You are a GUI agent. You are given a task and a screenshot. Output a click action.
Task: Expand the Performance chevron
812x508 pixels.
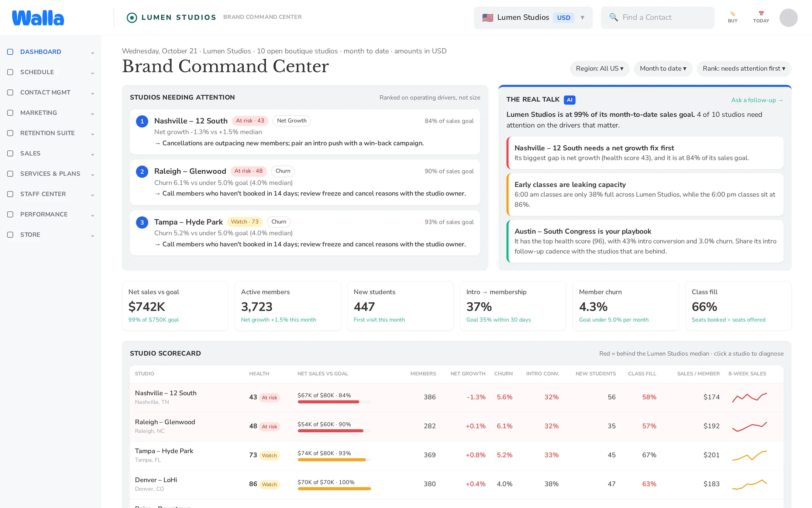pos(93,215)
